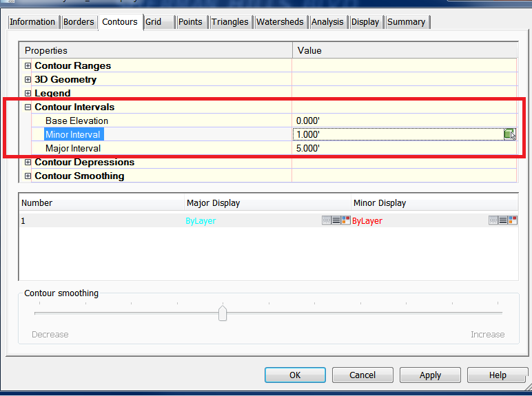The height and width of the screenshot is (396, 532).
Task: Click the Major Interval value 5.000'
Action: coord(308,149)
